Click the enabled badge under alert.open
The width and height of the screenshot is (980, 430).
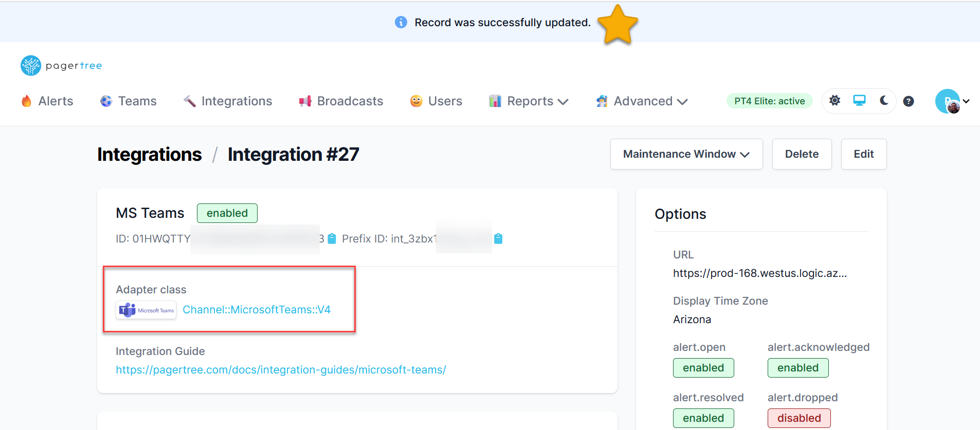tap(703, 368)
